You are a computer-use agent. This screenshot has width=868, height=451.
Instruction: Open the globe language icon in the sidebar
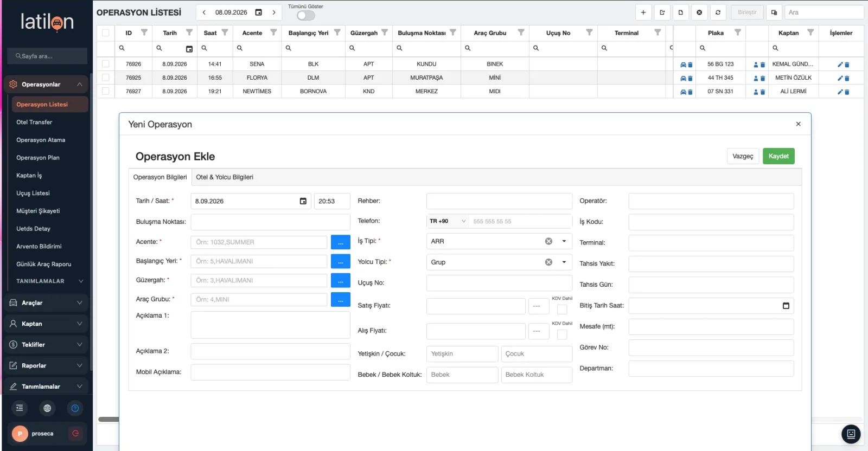(x=47, y=408)
